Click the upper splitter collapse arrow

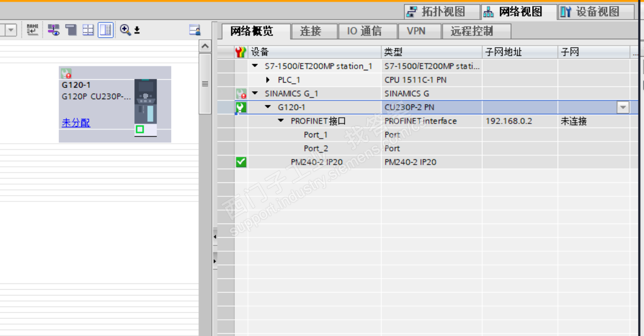pyautogui.click(x=215, y=237)
